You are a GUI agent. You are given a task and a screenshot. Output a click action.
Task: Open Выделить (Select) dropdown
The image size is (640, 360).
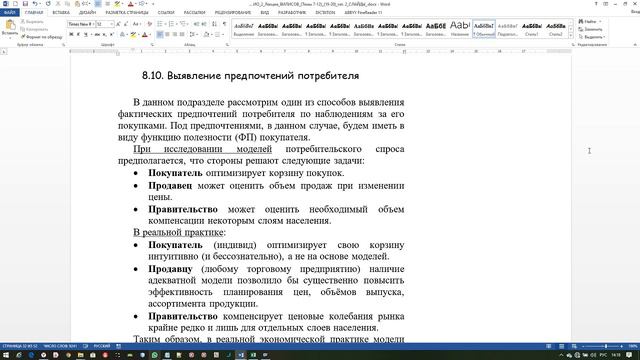click(x=591, y=37)
